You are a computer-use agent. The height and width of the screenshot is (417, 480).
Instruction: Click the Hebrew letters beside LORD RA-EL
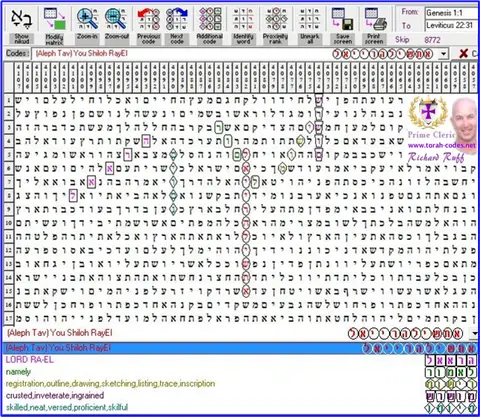coord(450,360)
